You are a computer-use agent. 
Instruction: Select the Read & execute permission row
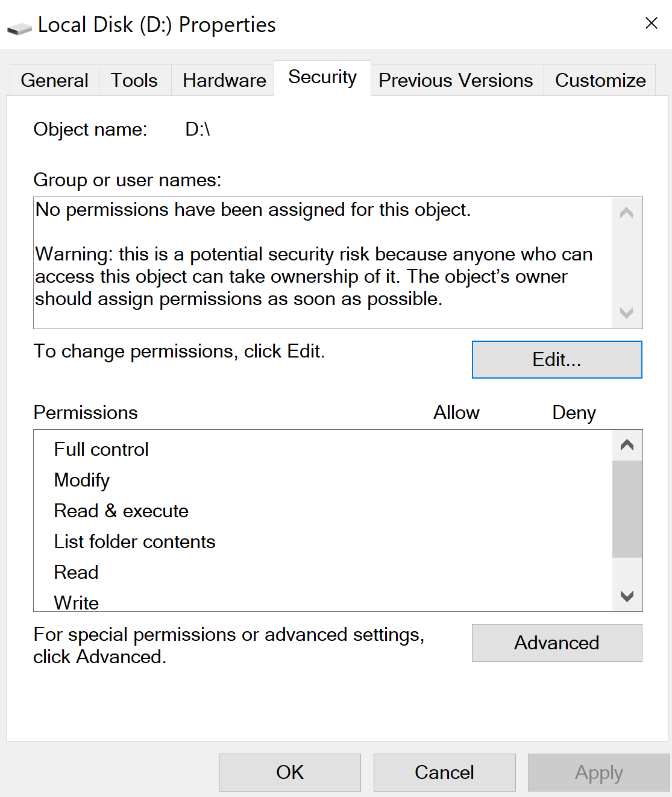click(x=121, y=511)
